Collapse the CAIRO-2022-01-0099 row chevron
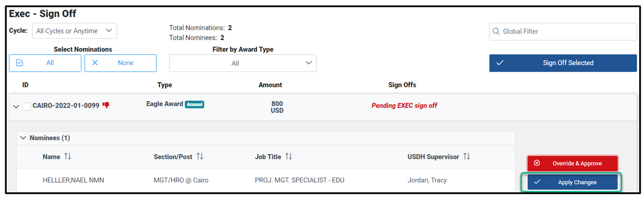Screen dimensions: 644x200 (x=16, y=106)
